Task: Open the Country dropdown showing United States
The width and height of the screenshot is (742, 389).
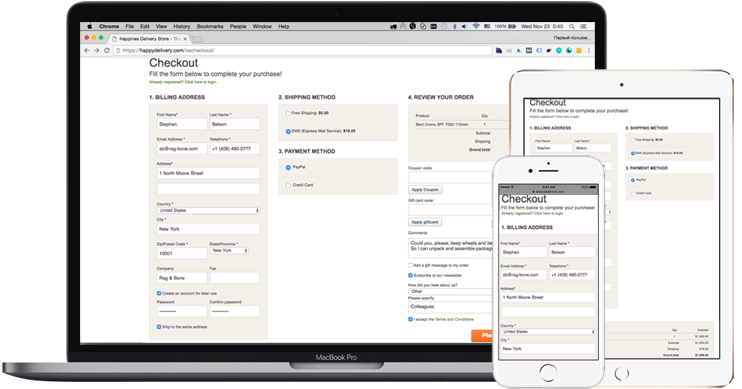Action: click(208, 211)
